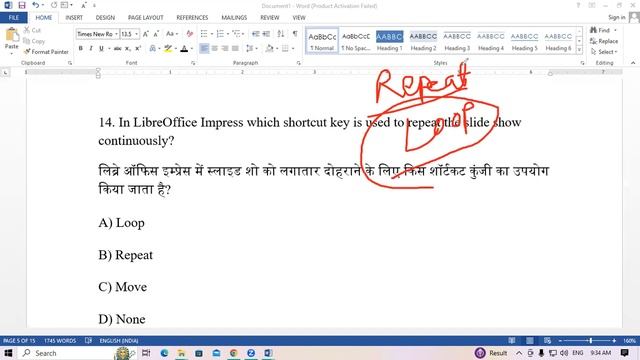Open Chrome from the taskbar
The height and width of the screenshot is (360, 640).
point(233,353)
